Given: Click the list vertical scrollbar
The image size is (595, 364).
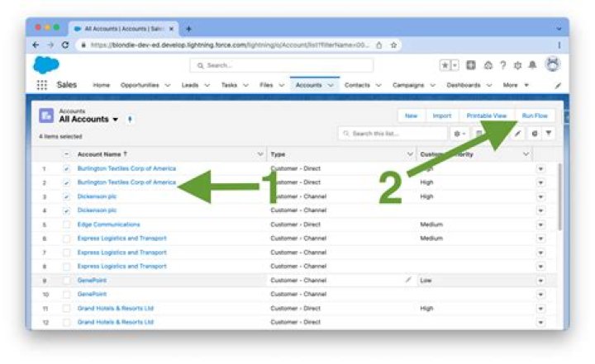Looking at the screenshot, I should coord(559,197).
